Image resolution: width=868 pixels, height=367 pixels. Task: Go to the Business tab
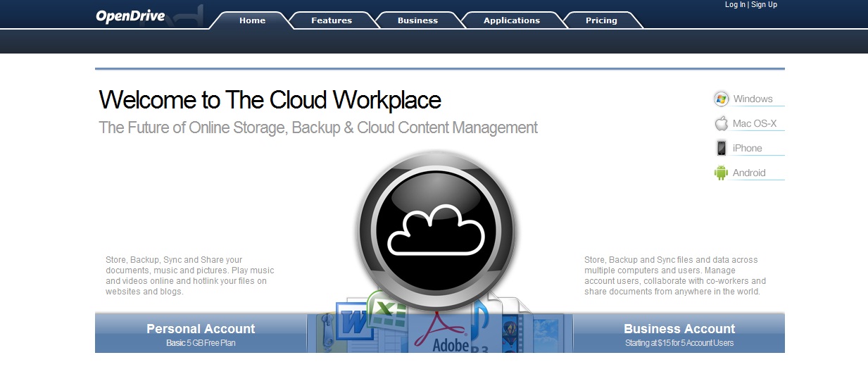coord(417,20)
